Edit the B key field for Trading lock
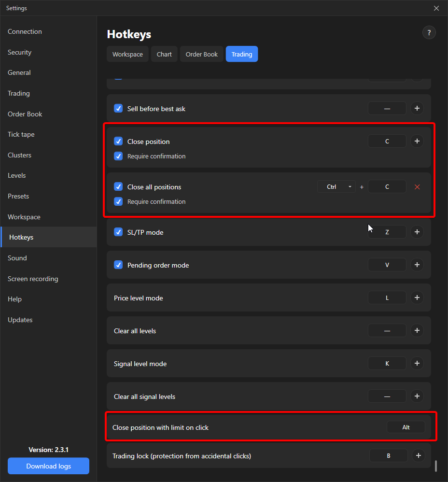 point(389,455)
